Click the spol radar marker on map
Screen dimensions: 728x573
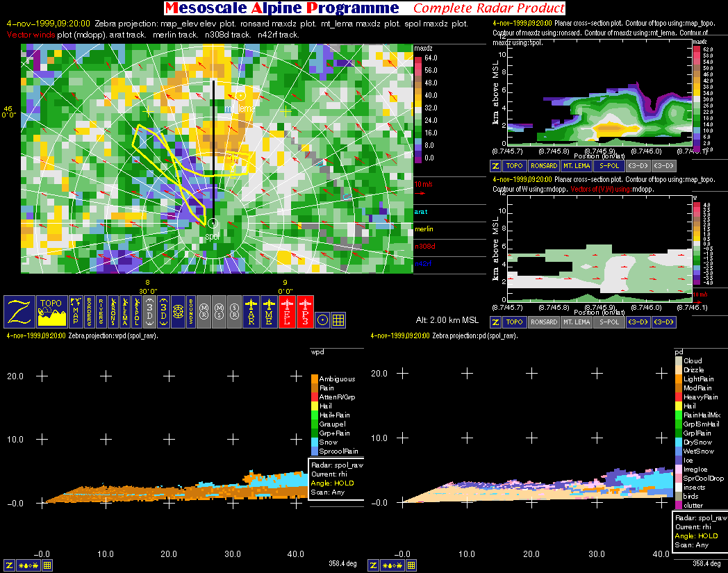(213, 224)
